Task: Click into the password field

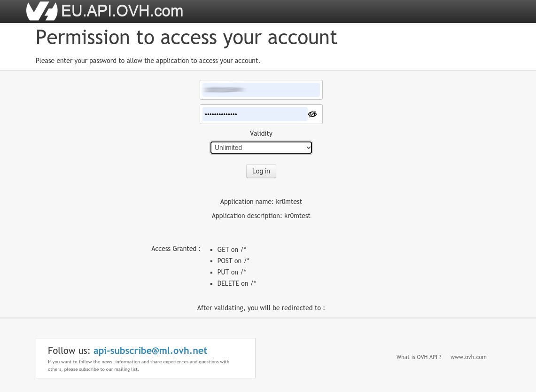Action: pyautogui.click(x=255, y=114)
